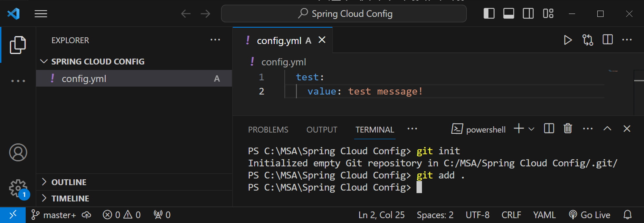Screen dimensions: 644x223
Task: Open the Explorer view in activity bar
Action: pos(18,45)
